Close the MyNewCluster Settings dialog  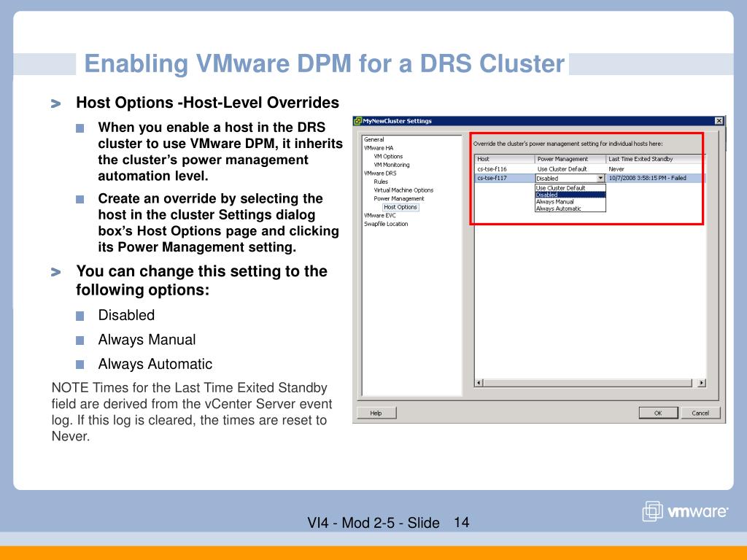719,121
